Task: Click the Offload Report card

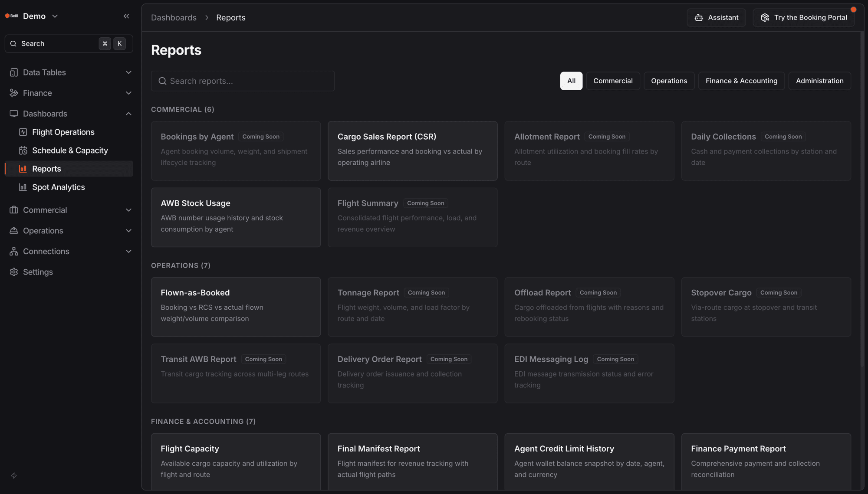Action: coord(589,307)
